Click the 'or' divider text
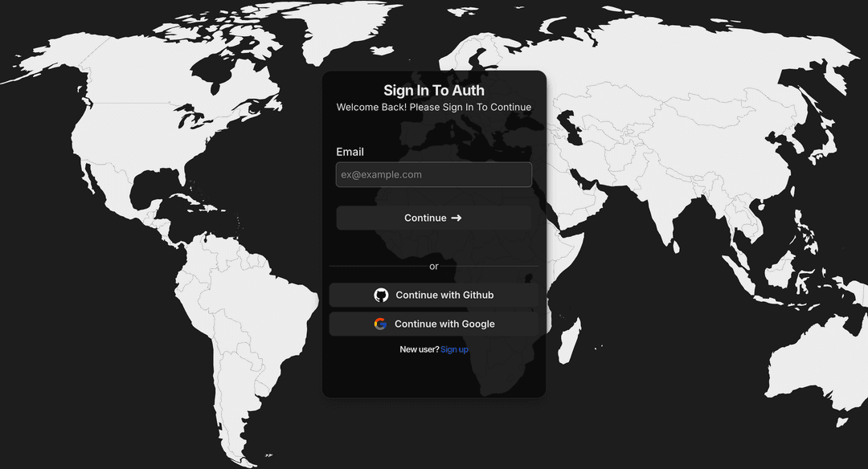The height and width of the screenshot is (469, 868). [x=434, y=266]
